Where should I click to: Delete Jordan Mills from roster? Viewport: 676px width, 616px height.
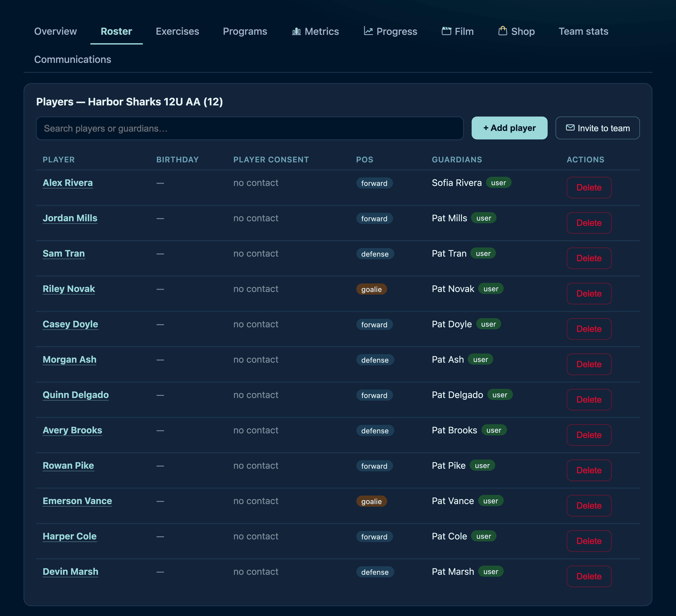click(589, 223)
